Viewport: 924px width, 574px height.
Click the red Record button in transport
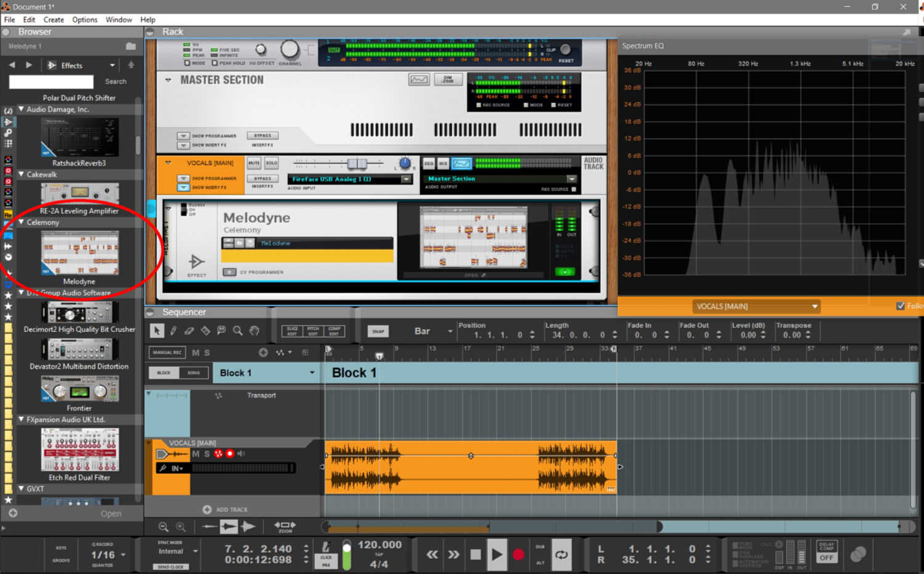tap(519, 554)
